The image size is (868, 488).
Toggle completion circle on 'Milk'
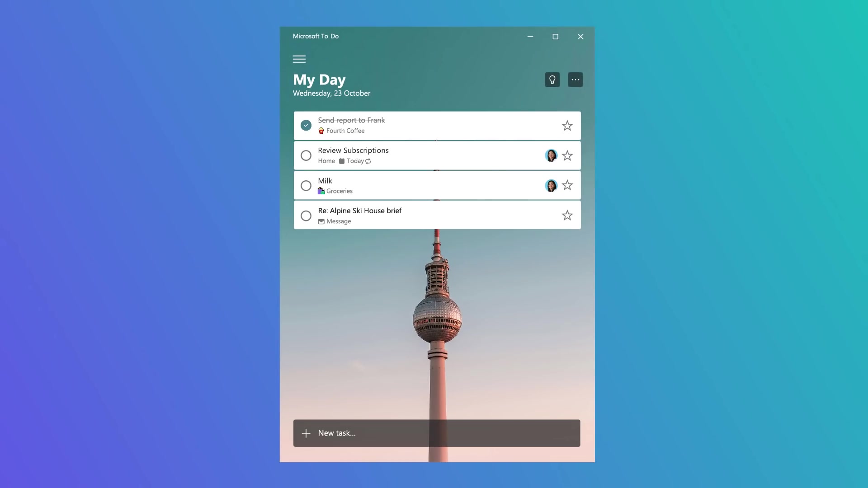tap(306, 185)
